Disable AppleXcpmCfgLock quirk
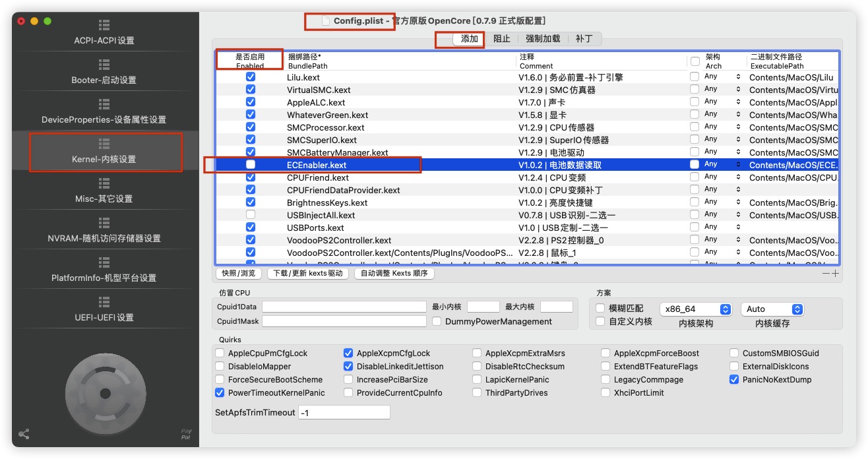This screenshot has height=459, width=868. click(348, 353)
